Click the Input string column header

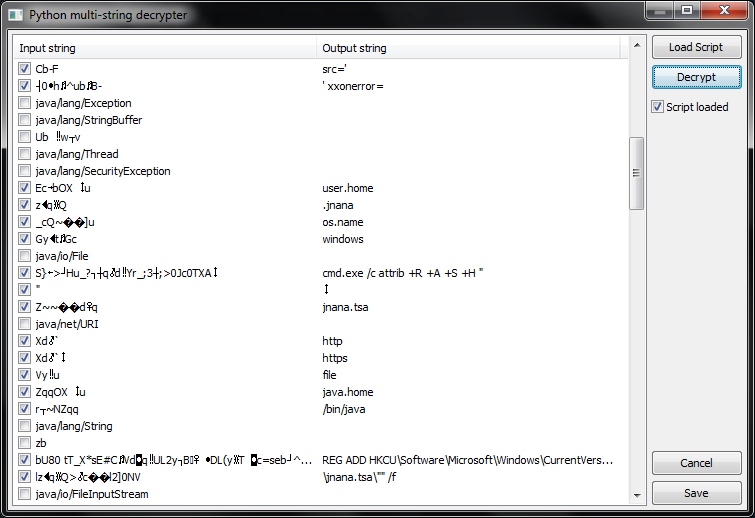165,48
